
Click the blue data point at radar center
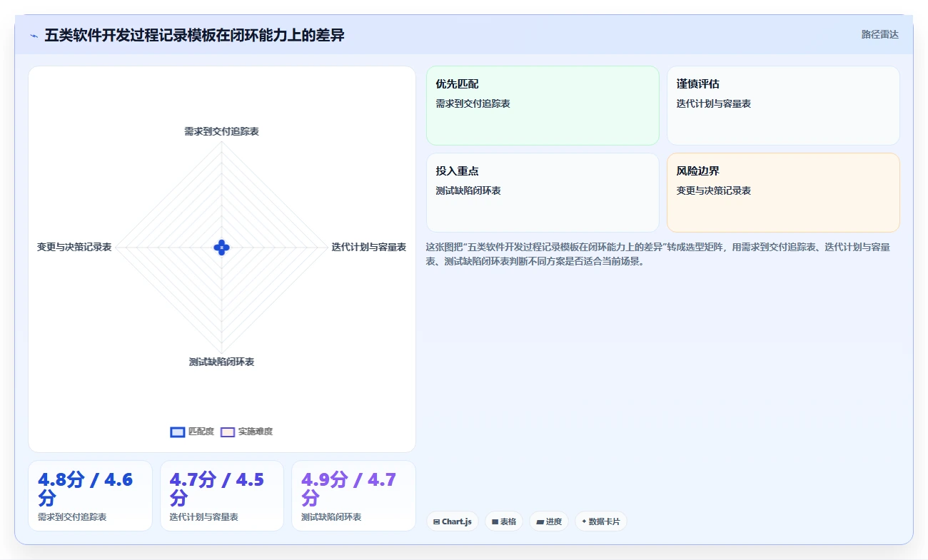pyautogui.click(x=221, y=248)
